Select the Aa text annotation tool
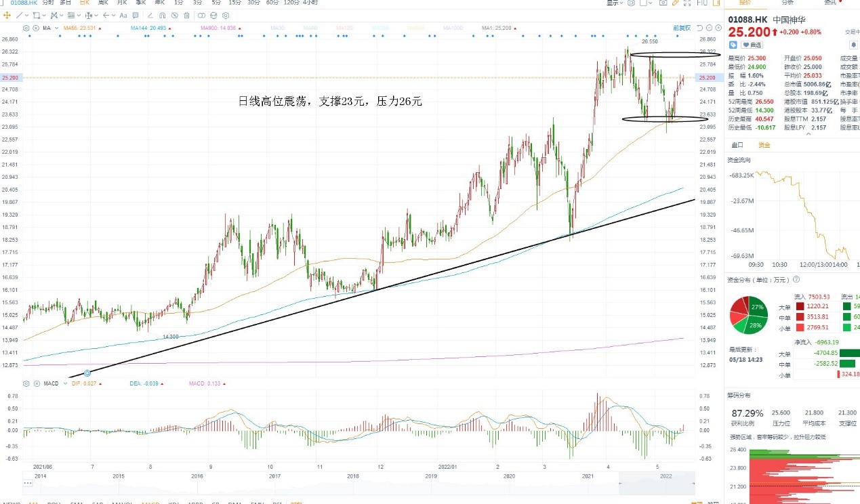Image resolution: width=860 pixels, height=504 pixels. 123,15
